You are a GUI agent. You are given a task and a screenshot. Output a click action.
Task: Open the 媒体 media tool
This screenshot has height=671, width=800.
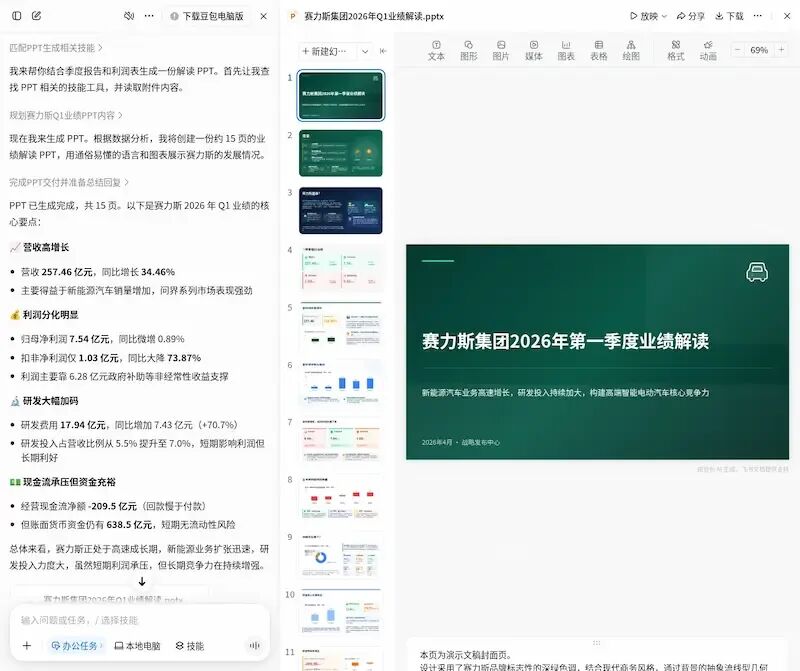[x=534, y=50]
